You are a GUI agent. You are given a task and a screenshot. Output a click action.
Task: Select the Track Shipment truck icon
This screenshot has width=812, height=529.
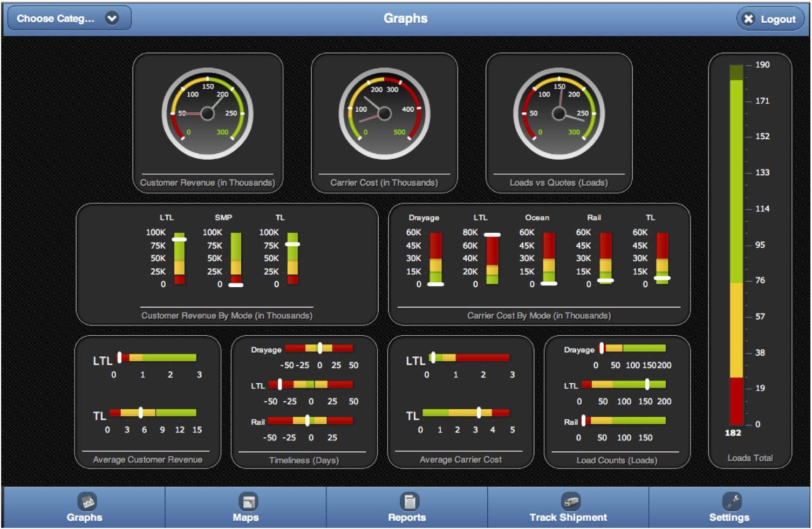tap(571, 501)
